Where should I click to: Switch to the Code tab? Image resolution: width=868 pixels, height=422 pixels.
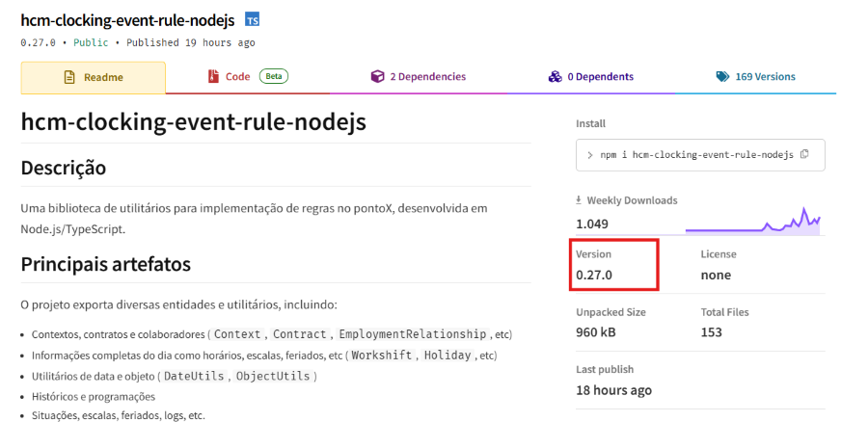[238, 76]
